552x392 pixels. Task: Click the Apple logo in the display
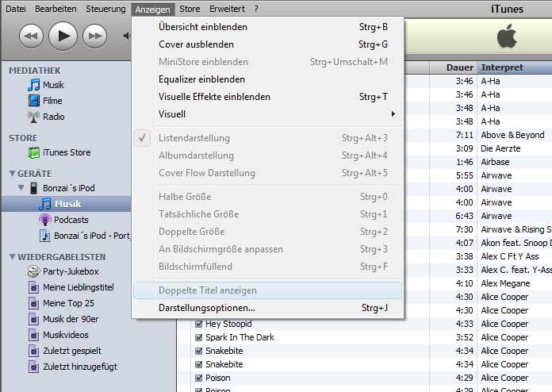[507, 36]
